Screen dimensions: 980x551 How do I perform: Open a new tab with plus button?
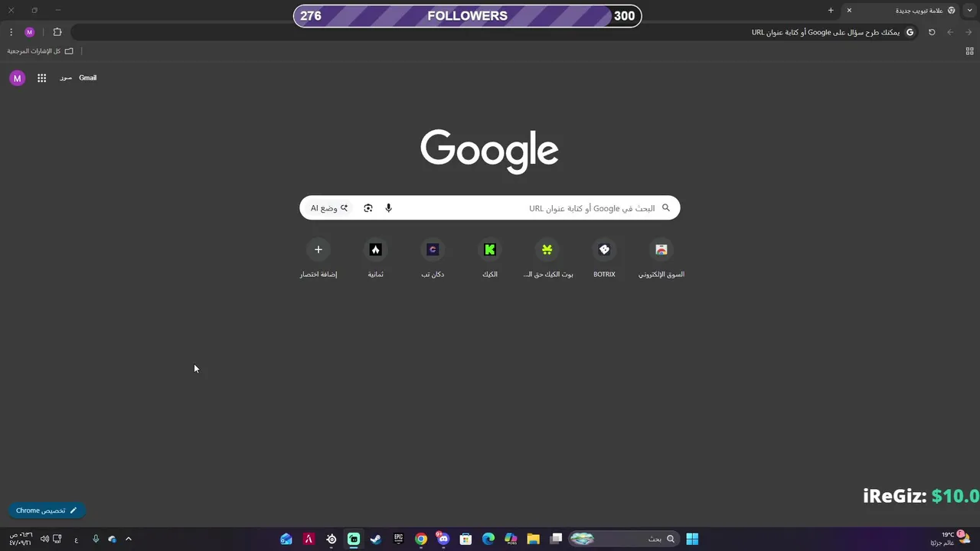[x=831, y=11]
